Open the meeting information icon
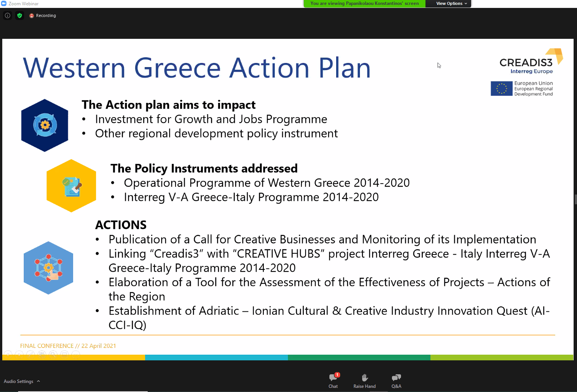 pos(8,15)
